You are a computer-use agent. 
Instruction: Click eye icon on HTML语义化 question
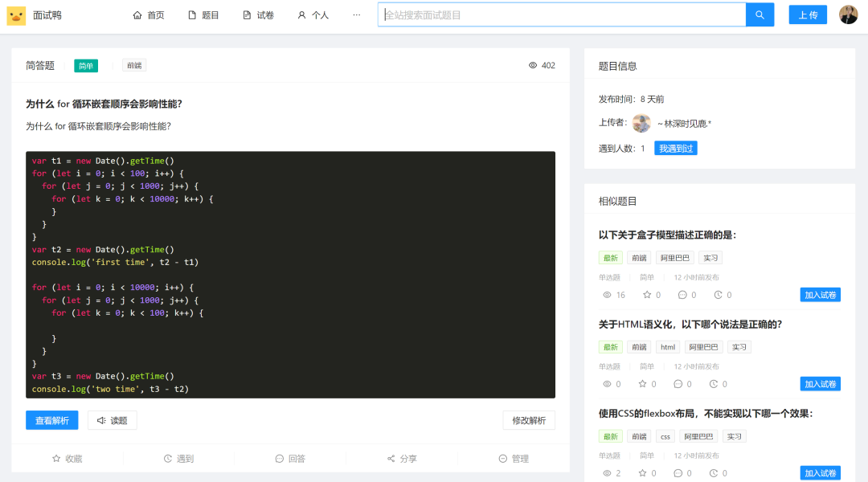click(x=607, y=384)
